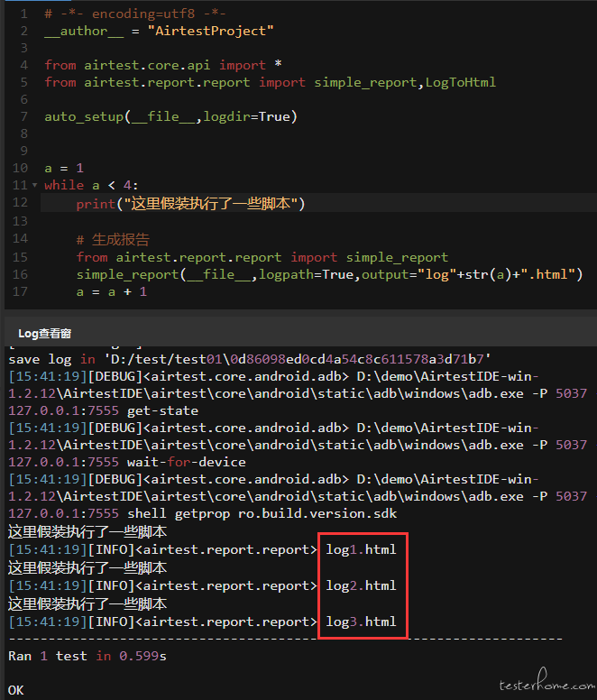Click the log3.html output entry
Image resolution: width=597 pixels, height=700 pixels.
click(x=361, y=622)
